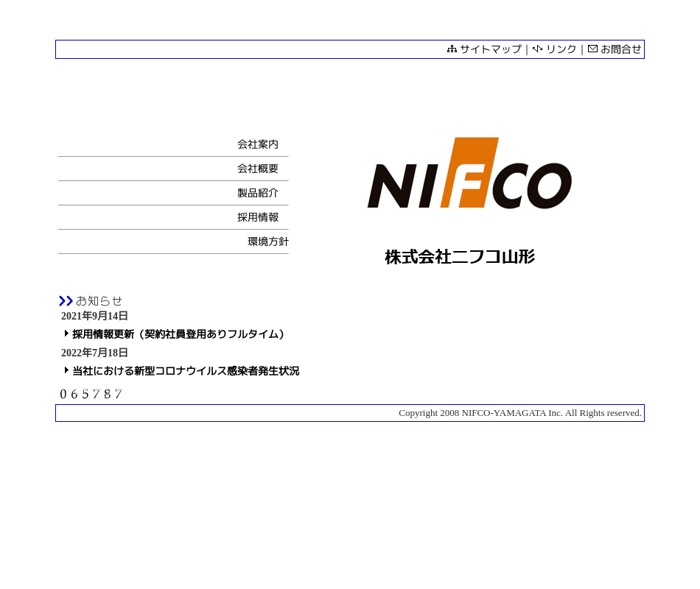700x589 pixels.
Task: Go to 会社概要 menu item
Action: point(257,169)
